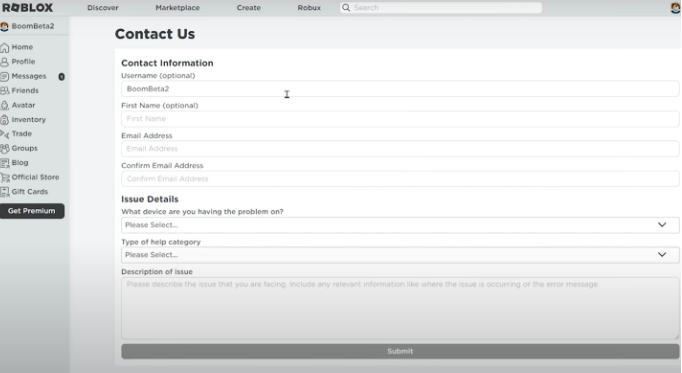Open the device problem dropdown

tap(400, 225)
